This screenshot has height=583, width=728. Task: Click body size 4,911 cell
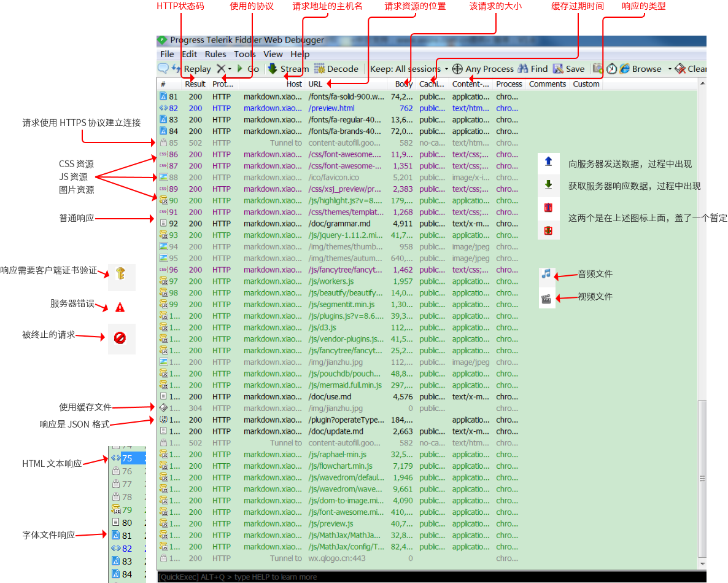pos(403,224)
